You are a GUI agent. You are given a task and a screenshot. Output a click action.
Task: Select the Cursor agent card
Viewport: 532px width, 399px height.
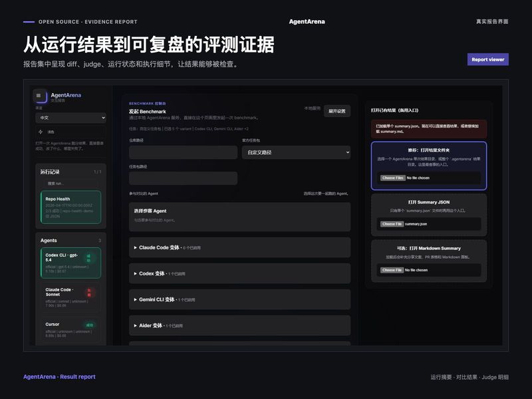[70, 329]
